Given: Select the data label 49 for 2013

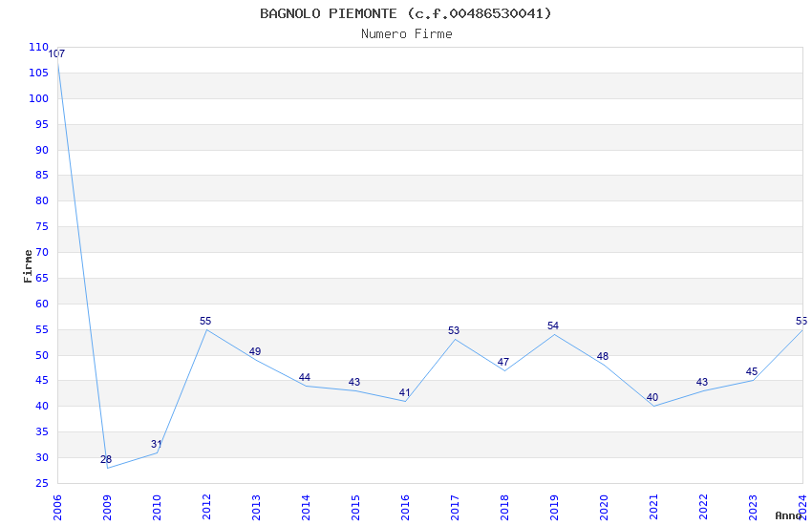Looking at the screenshot, I should [x=255, y=351].
